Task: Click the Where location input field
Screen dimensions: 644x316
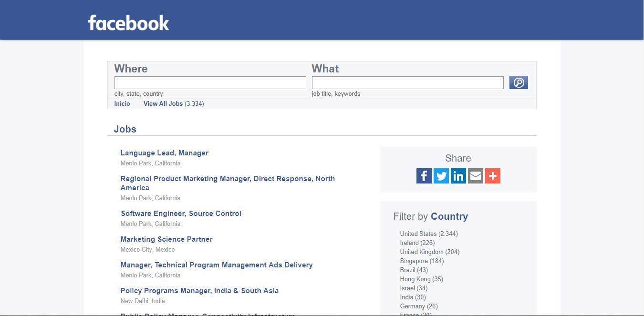Action: tap(210, 82)
